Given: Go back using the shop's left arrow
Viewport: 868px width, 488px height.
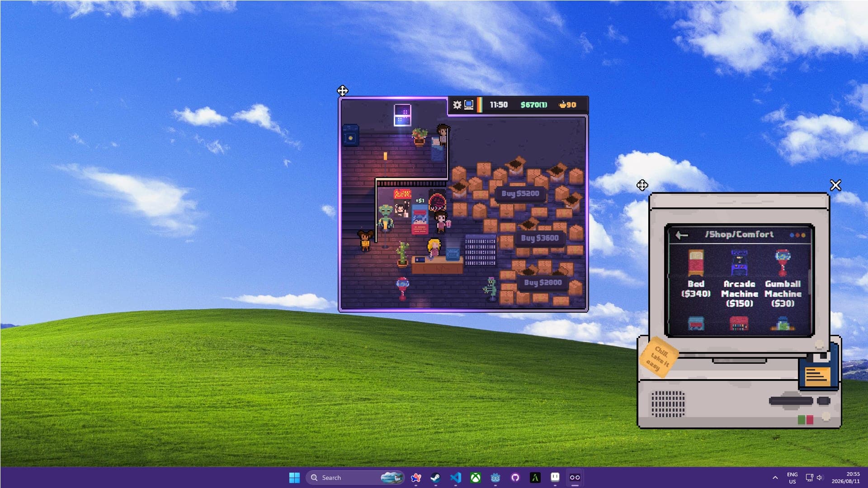Looking at the screenshot, I should pos(682,235).
